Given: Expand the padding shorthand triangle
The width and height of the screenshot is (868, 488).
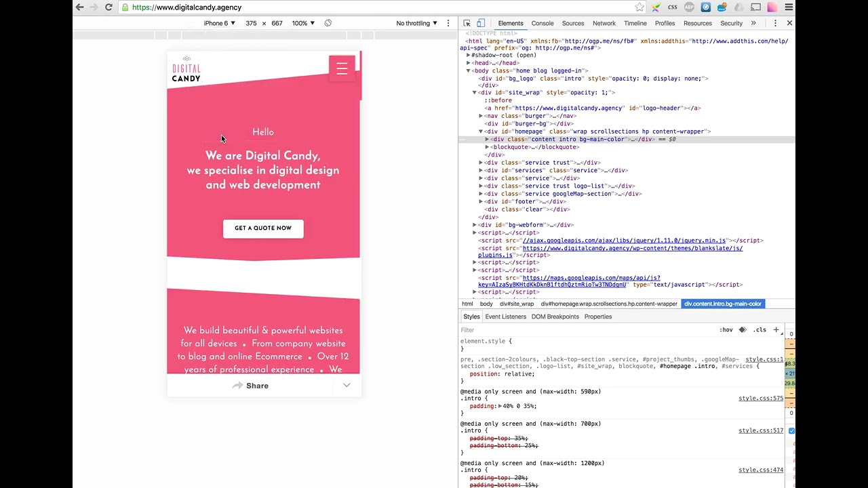Looking at the screenshot, I should coord(500,406).
